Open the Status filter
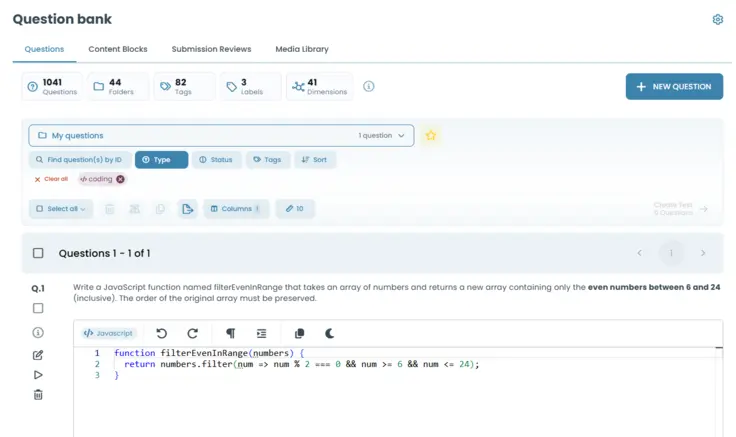 pyautogui.click(x=216, y=160)
